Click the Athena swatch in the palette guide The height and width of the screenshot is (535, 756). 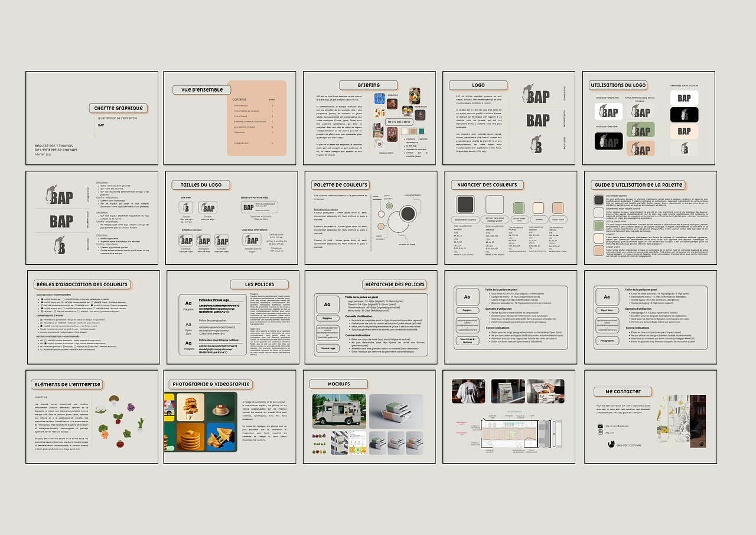(599, 238)
